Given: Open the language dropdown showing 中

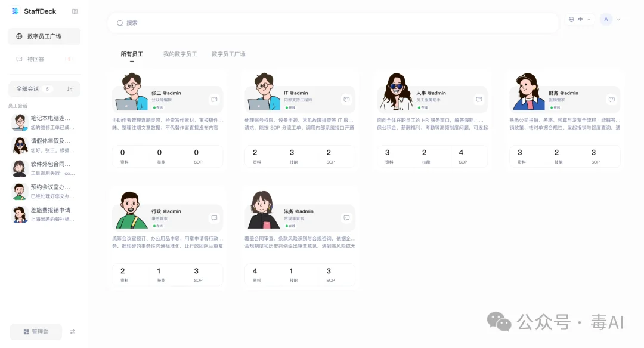Looking at the screenshot, I should click(580, 19).
